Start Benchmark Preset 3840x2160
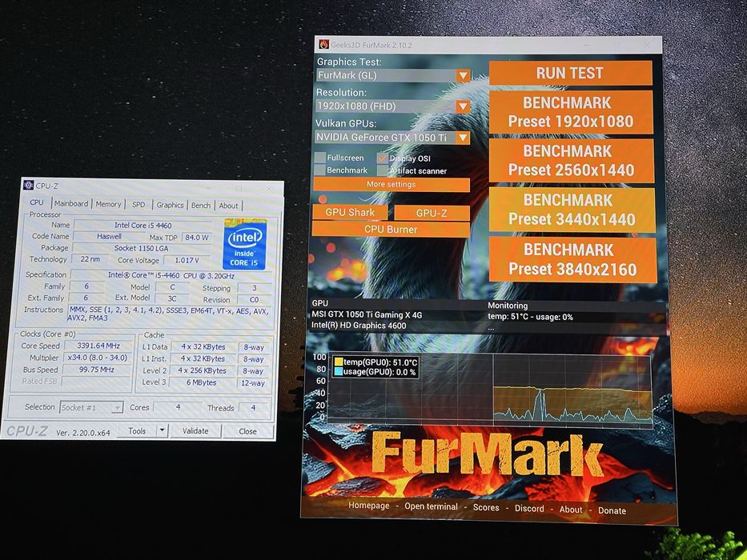The width and height of the screenshot is (747, 560). coord(572,259)
